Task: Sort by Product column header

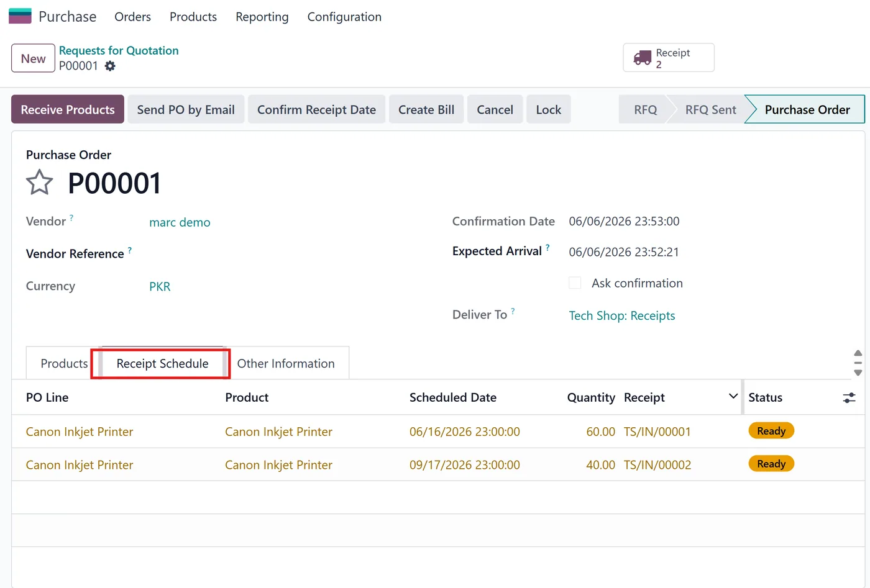Action: (247, 397)
